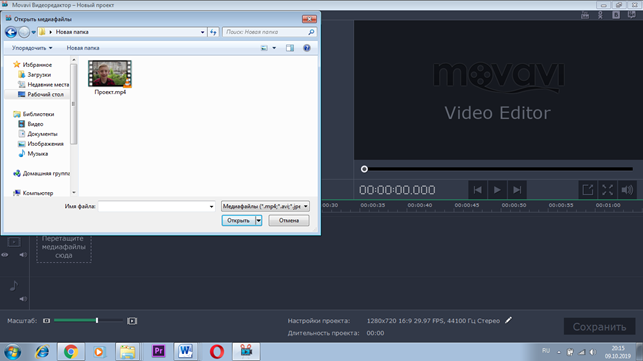643x361 pixels.
Task: Select Домашняя группа in navigation pane
Action: click(x=41, y=173)
